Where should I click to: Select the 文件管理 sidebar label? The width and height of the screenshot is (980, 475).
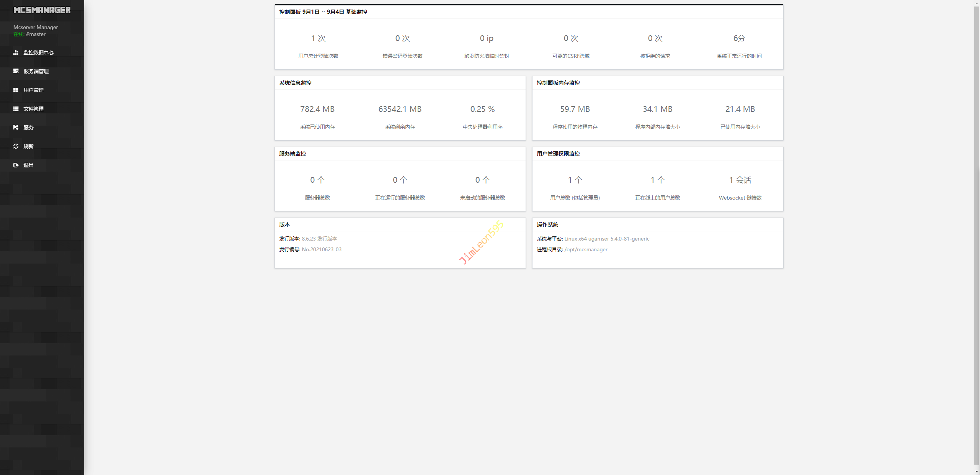tap(34, 109)
